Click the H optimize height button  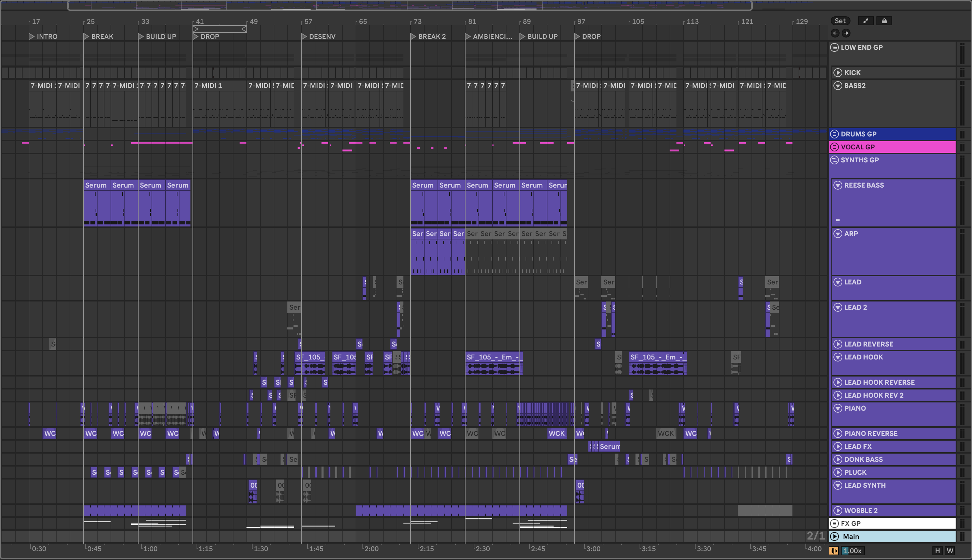click(938, 551)
